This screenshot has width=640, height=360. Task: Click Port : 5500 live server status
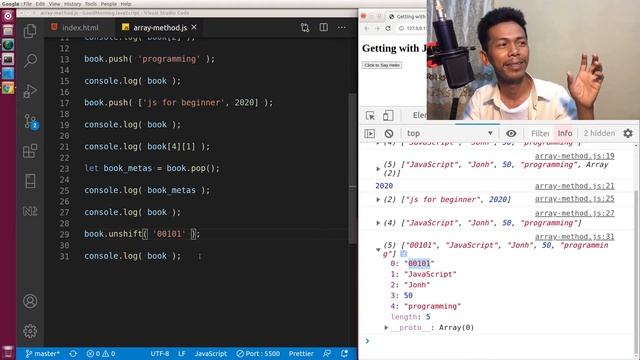click(x=258, y=353)
